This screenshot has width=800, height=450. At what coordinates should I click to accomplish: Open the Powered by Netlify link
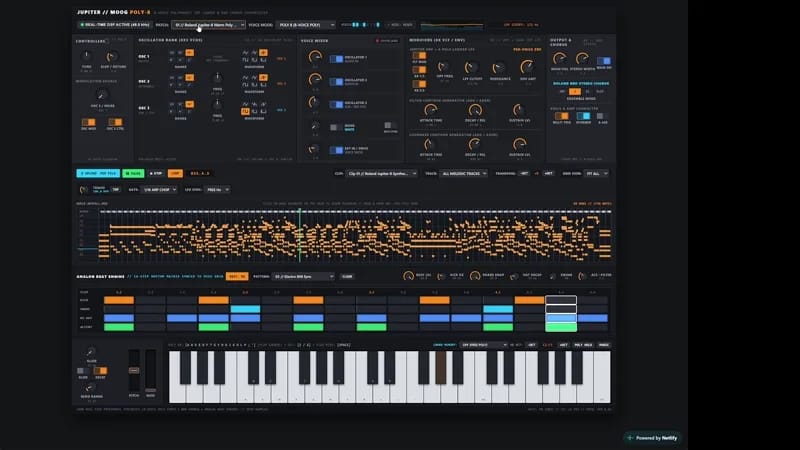click(x=653, y=438)
